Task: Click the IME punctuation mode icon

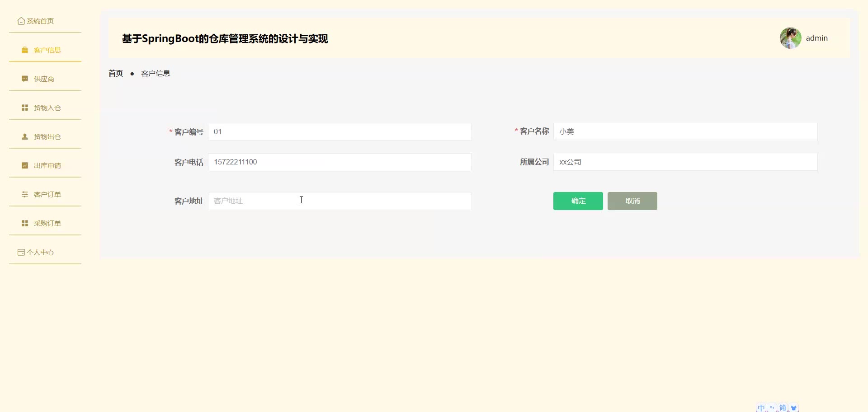Action: [772, 408]
